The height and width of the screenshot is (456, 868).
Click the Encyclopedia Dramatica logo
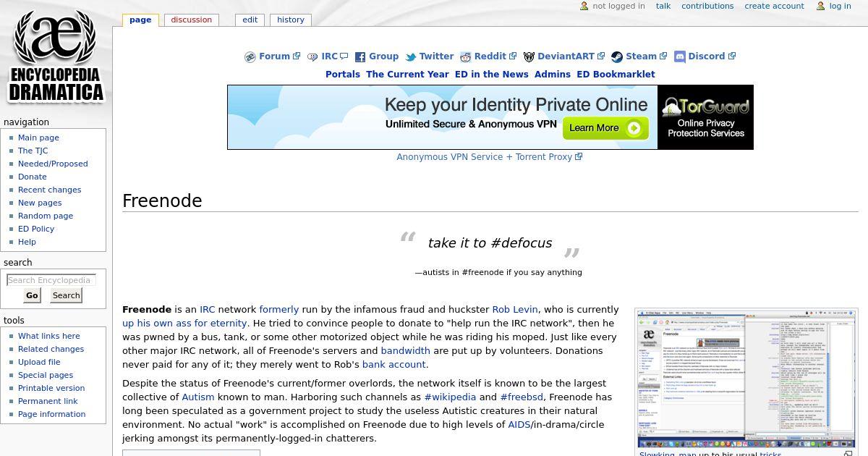point(56,56)
